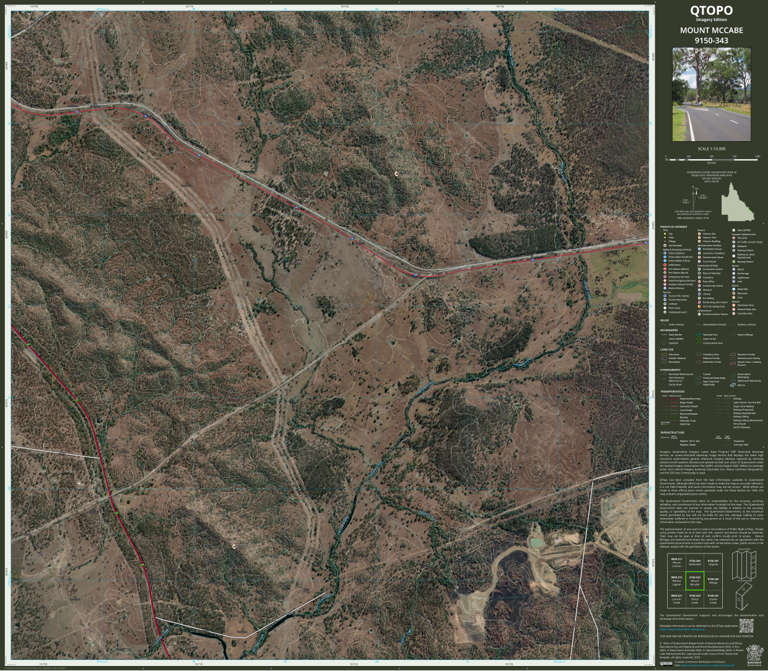Click the RELIEF legend heading

(665, 320)
